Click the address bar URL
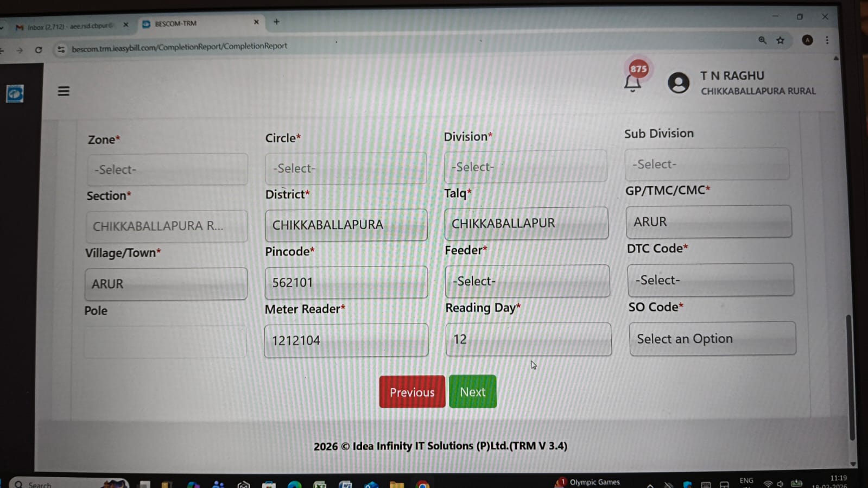The width and height of the screenshot is (868, 488). (x=180, y=47)
